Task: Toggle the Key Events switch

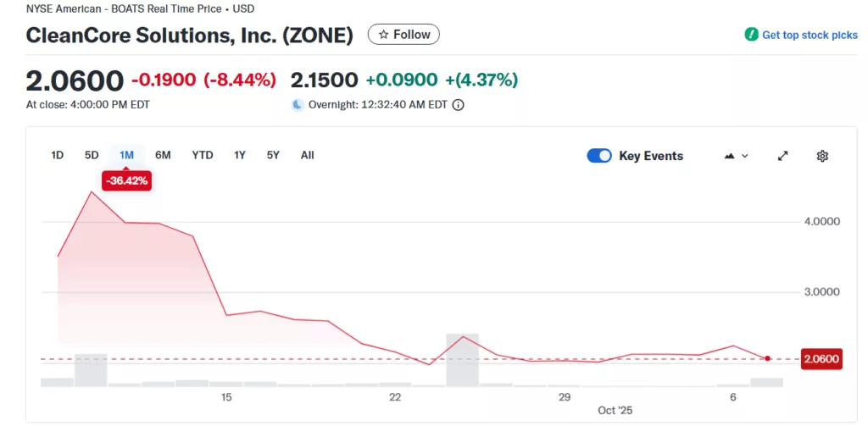Action: point(599,156)
